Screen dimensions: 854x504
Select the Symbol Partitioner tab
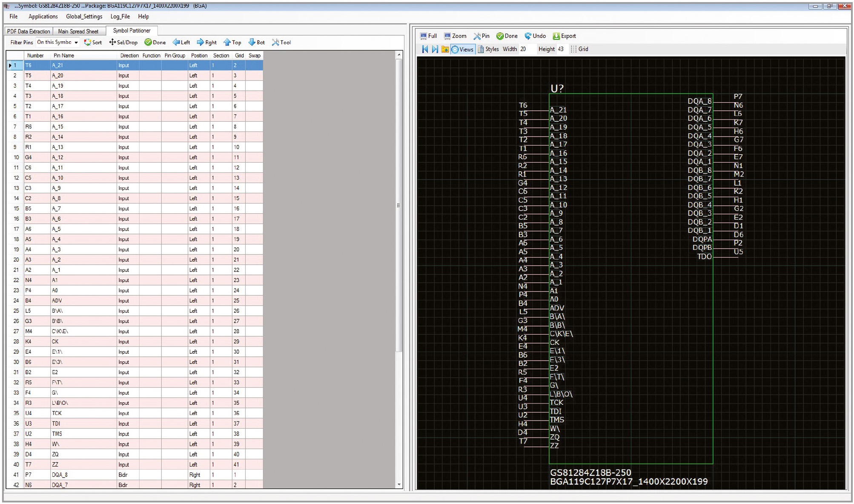132,31
